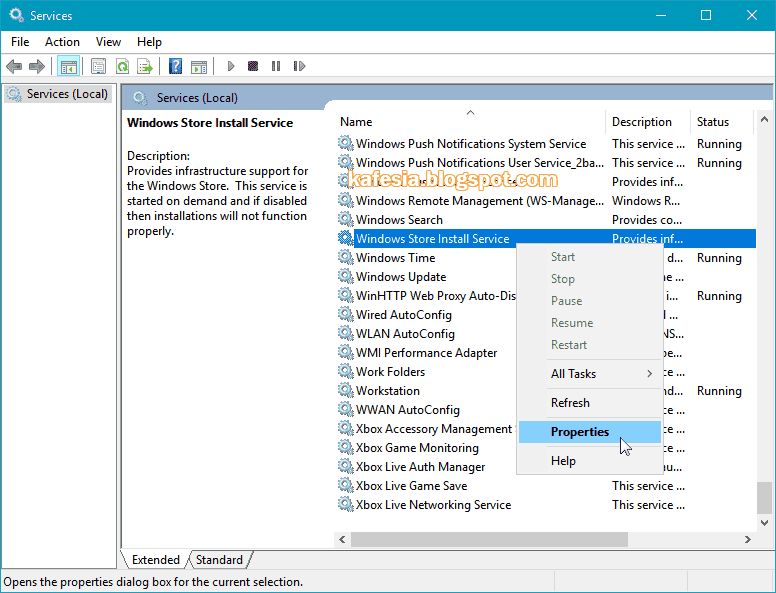This screenshot has width=776, height=593.
Task: Toggle the Show/Hide Action Pane icon
Action: pos(199,66)
